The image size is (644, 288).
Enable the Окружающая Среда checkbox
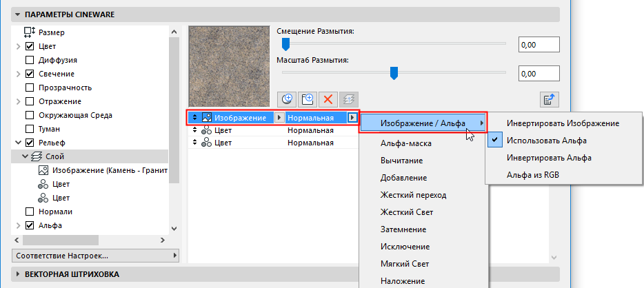[x=30, y=115]
